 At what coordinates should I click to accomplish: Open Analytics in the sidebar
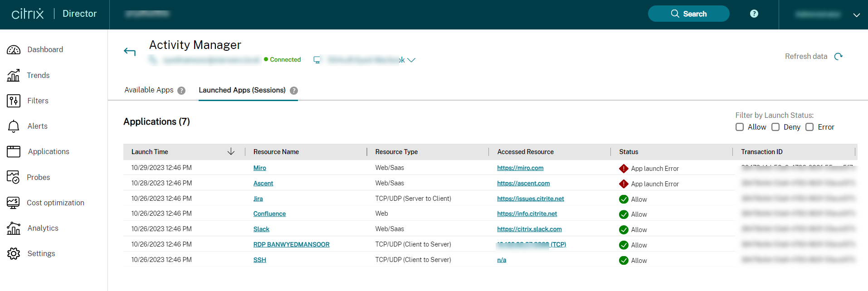click(43, 228)
